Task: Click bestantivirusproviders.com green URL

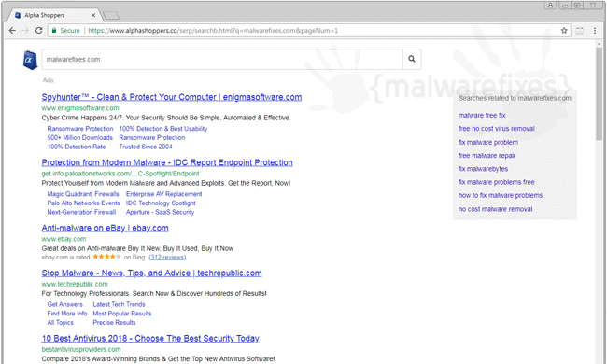Action: click(x=81, y=349)
